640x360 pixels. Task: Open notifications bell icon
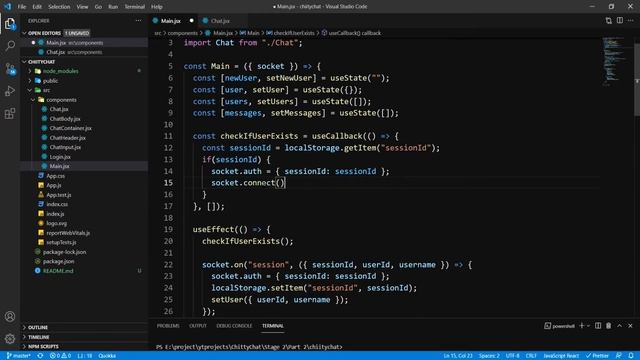[631, 356]
